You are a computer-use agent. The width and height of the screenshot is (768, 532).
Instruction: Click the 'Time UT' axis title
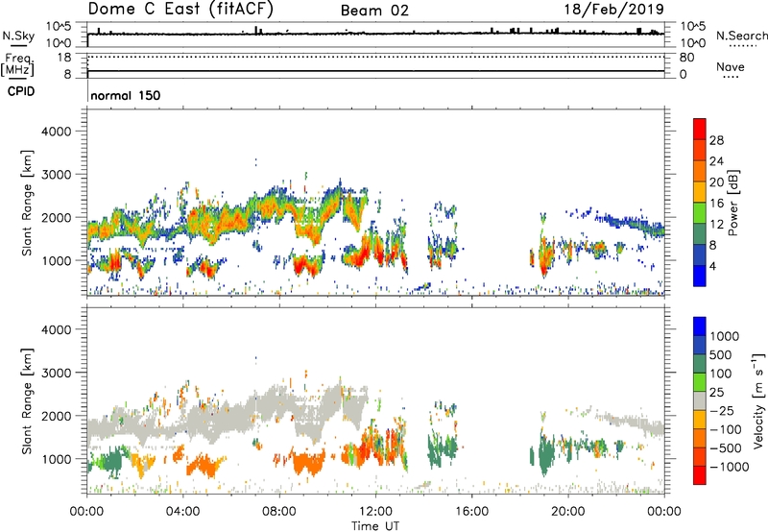pyautogui.click(x=375, y=526)
